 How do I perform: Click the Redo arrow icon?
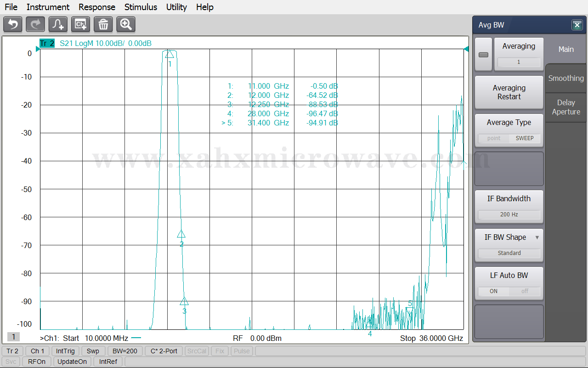coord(35,24)
